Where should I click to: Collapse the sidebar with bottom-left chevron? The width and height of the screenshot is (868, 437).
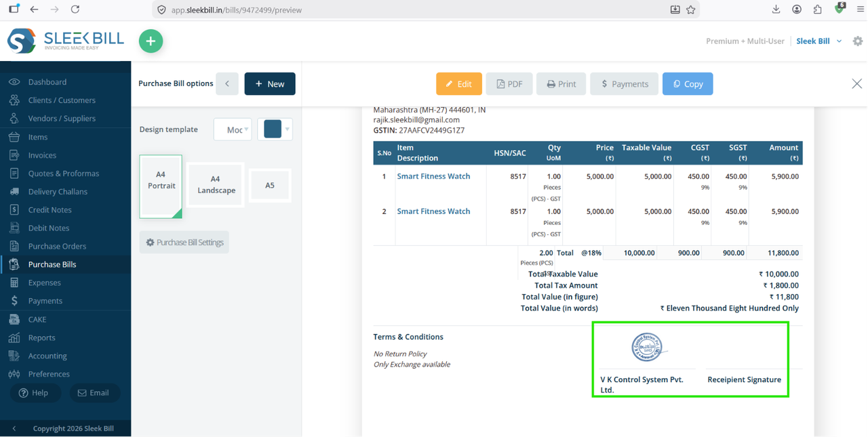tap(14, 428)
